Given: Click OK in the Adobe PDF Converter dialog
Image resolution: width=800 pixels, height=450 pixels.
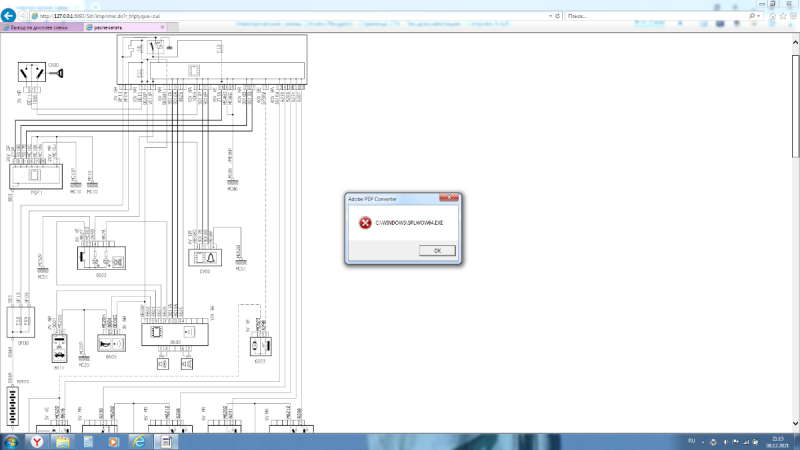Looking at the screenshot, I should [435, 250].
